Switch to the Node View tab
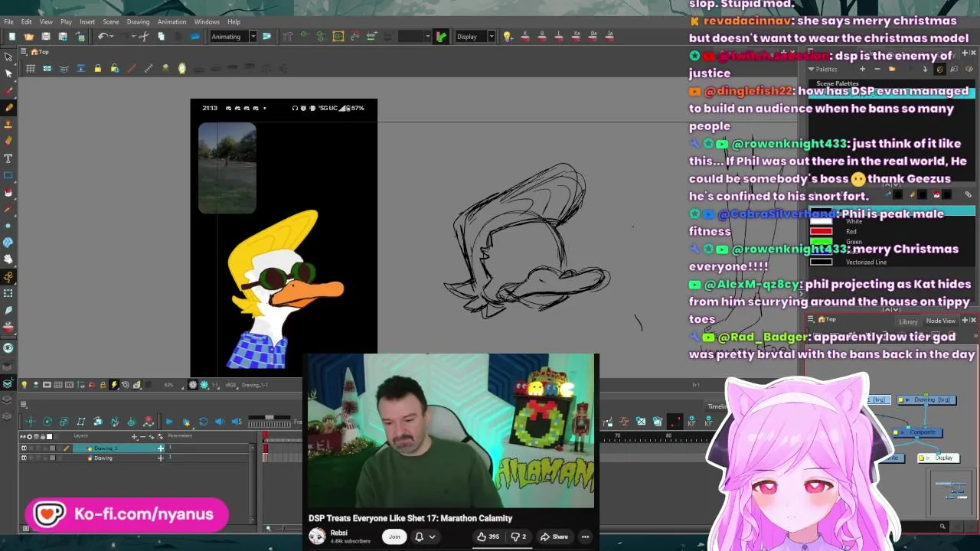This screenshot has width=980, height=551. pyautogui.click(x=940, y=321)
